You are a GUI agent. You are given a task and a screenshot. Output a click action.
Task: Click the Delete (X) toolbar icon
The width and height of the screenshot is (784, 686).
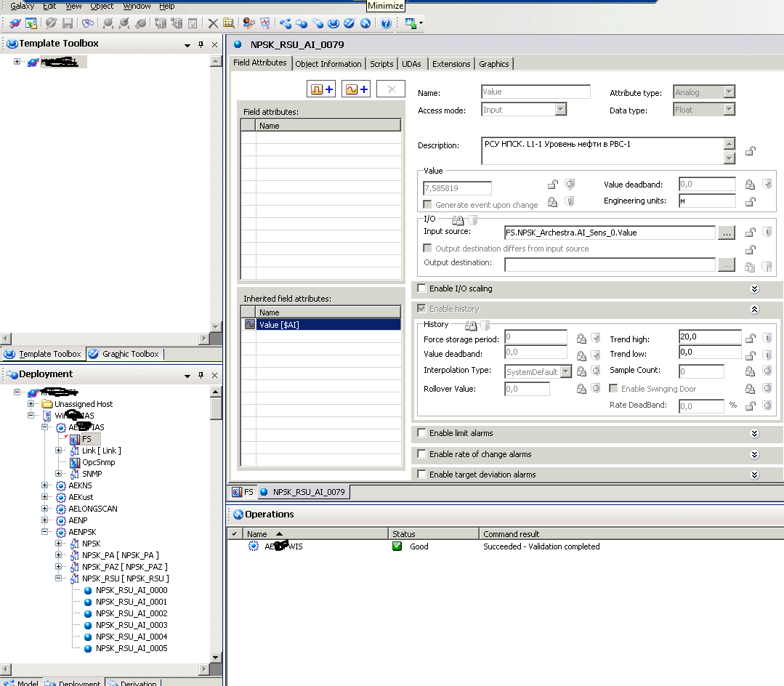(x=213, y=23)
